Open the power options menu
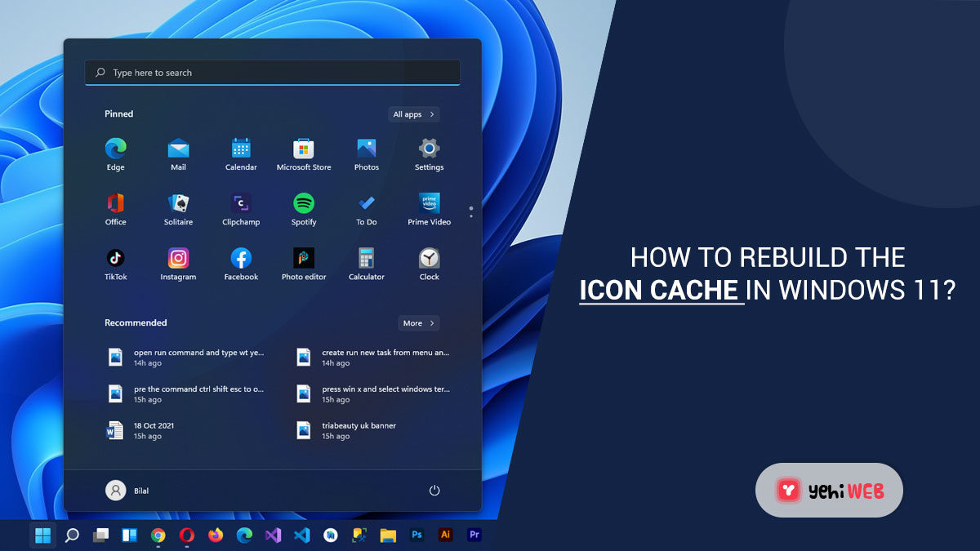The height and width of the screenshot is (551, 980). pos(434,491)
